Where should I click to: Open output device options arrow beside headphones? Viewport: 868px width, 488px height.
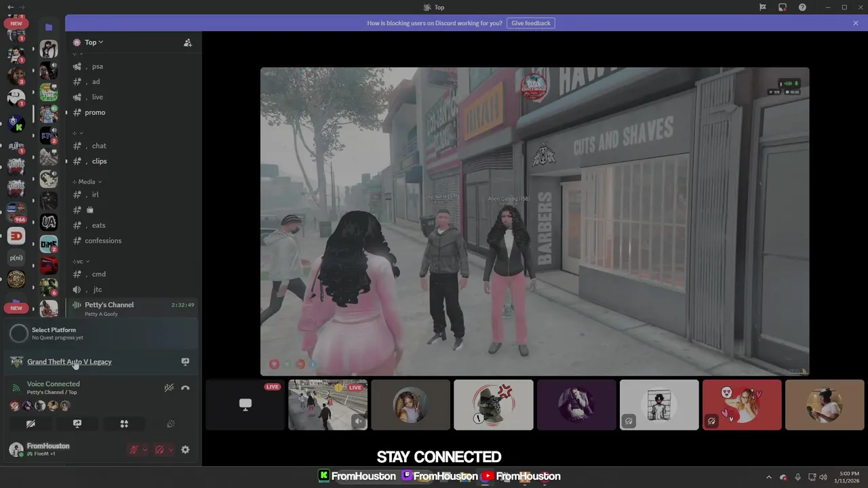point(170,449)
